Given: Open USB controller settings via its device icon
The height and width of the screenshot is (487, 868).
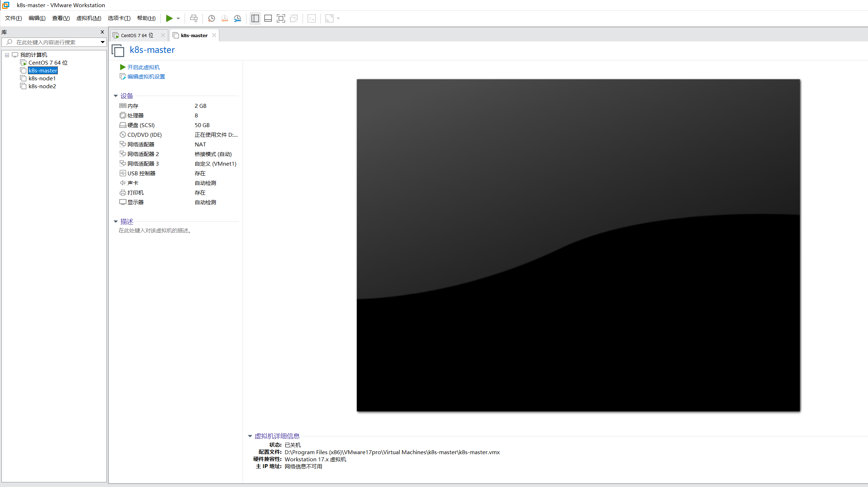Looking at the screenshot, I should pos(123,173).
